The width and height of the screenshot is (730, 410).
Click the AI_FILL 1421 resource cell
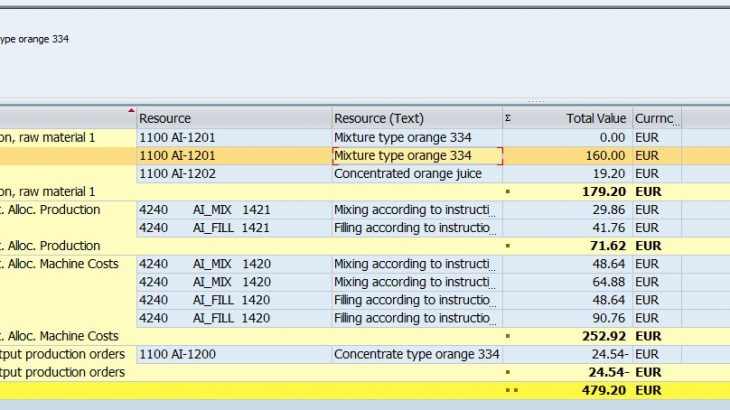[x=233, y=227]
